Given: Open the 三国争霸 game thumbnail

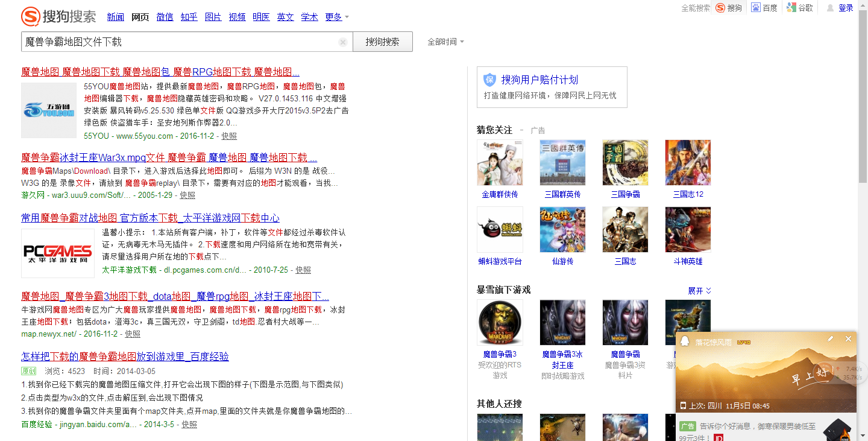Looking at the screenshot, I should [625, 163].
